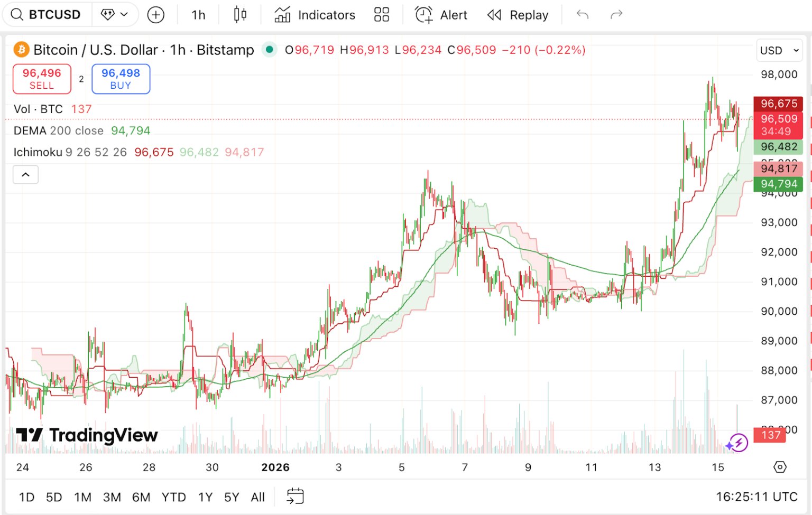Click the BUY 96,498 button
The width and height of the screenshot is (812, 515).
click(121, 78)
